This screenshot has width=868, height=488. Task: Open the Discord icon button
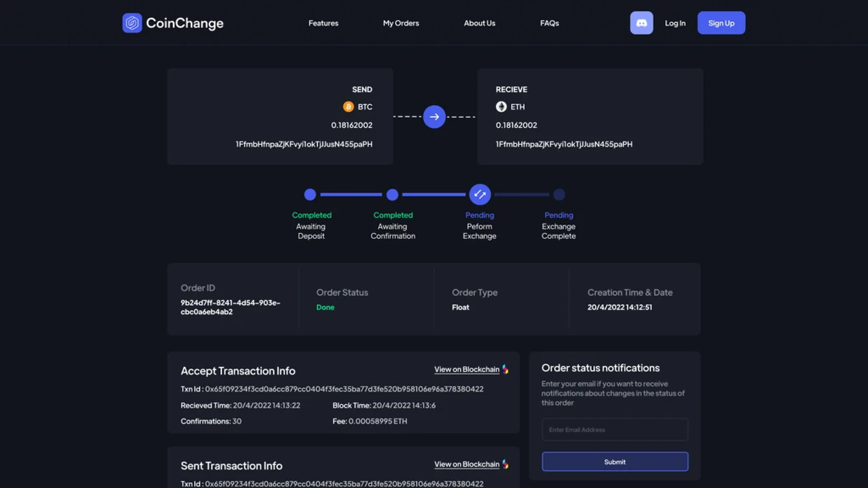[641, 23]
